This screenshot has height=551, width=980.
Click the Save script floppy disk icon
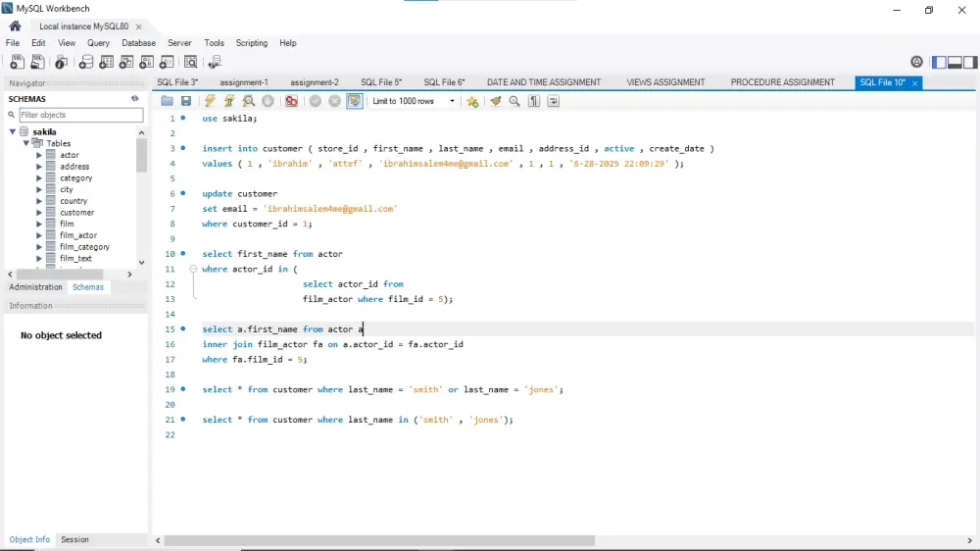click(186, 101)
